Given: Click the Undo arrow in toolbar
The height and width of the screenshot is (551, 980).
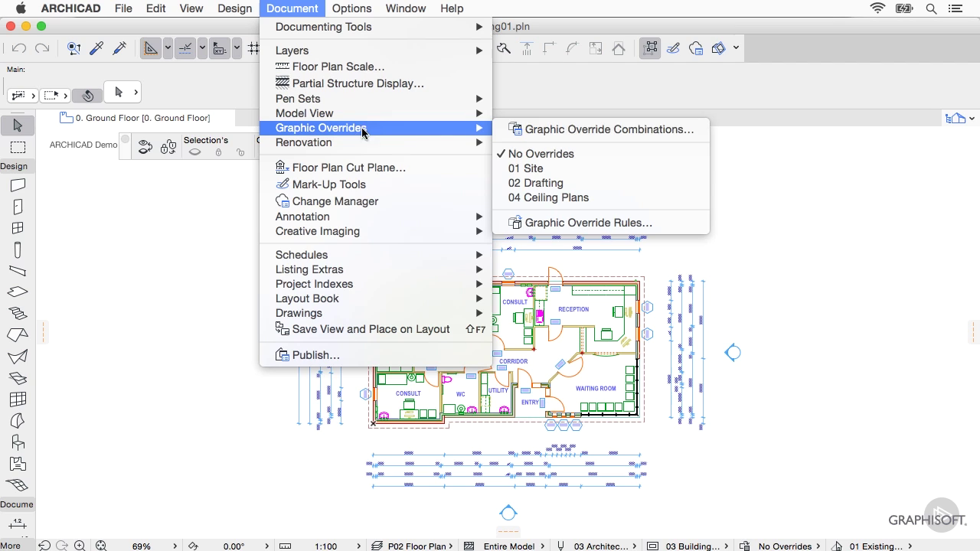Looking at the screenshot, I should tap(19, 48).
